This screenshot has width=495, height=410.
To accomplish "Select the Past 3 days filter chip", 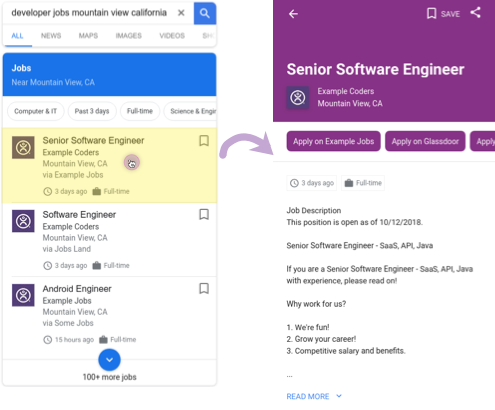I will pyautogui.click(x=92, y=111).
